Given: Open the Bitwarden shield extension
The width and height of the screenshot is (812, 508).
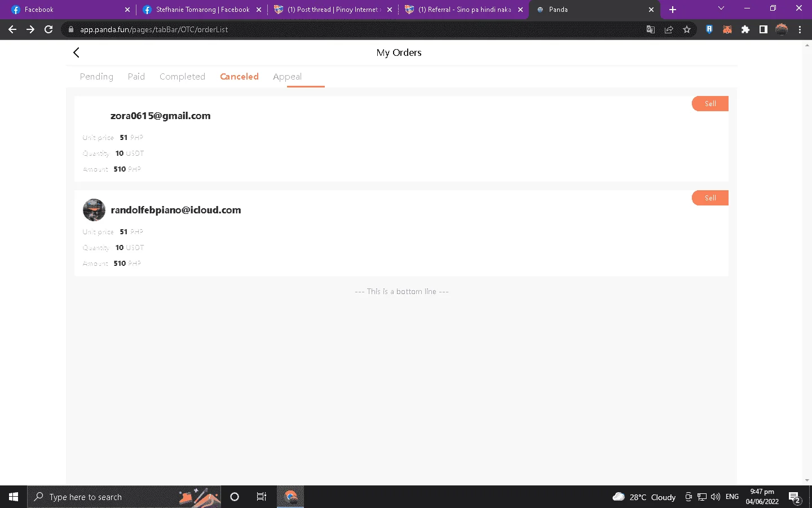Looking at the screenshot, I should click(x=709, y=29).
